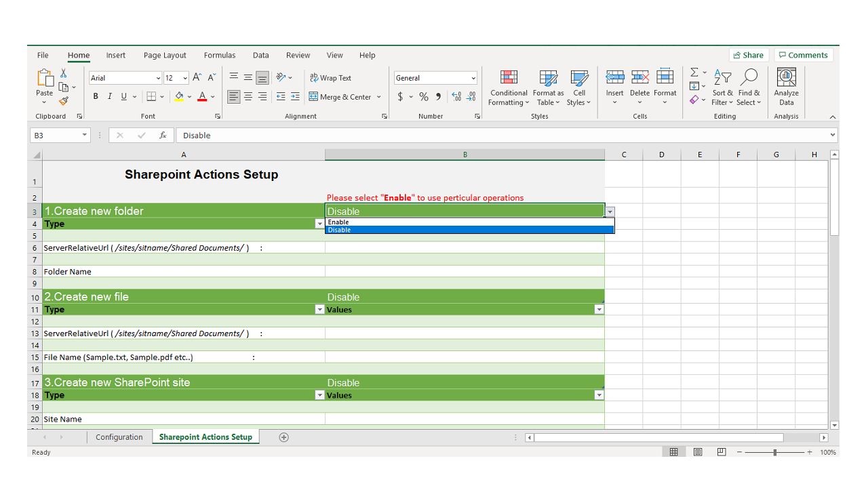
Task: Switch to the Configuration sheet tab
Action: click(x=119, y=437)
